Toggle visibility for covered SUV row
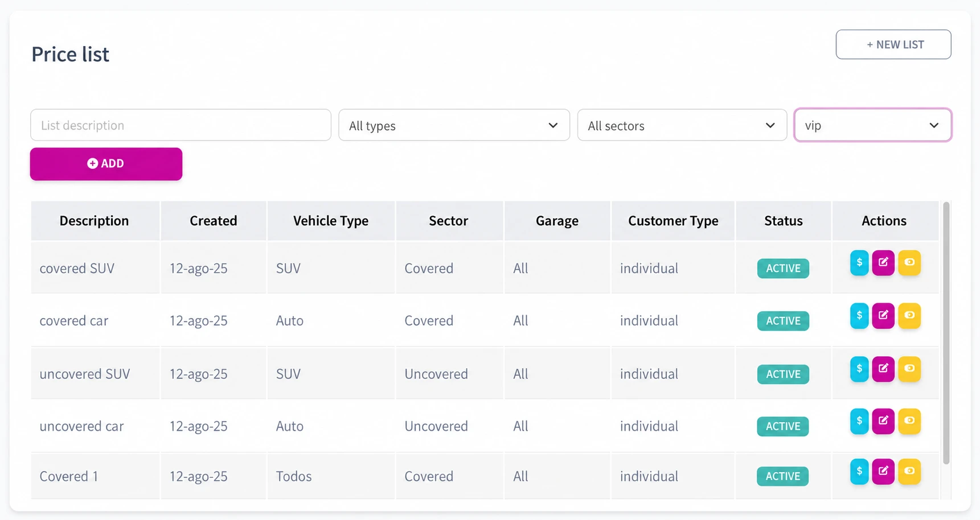The height and width of the screenshot is (520, 980). pyautogui.click(x=909, y=263)
